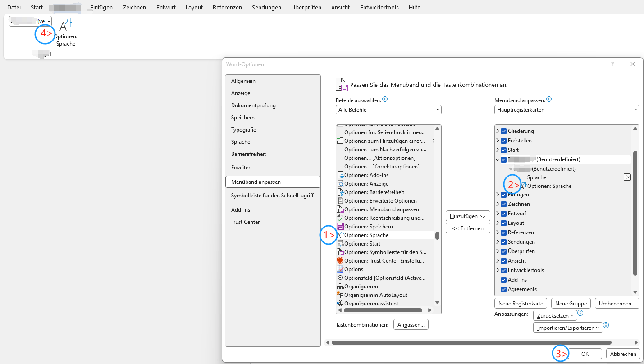Click the Neue Registerkarte button
Image resolution: width=644 pixels, height=364 pixels.
pos(521,304)
